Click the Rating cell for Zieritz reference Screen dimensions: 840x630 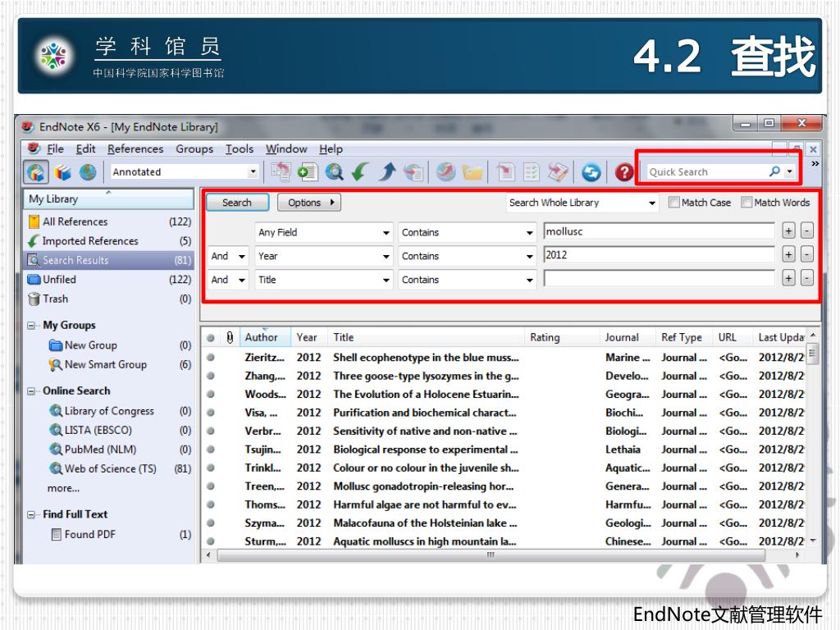pos(561,358)
